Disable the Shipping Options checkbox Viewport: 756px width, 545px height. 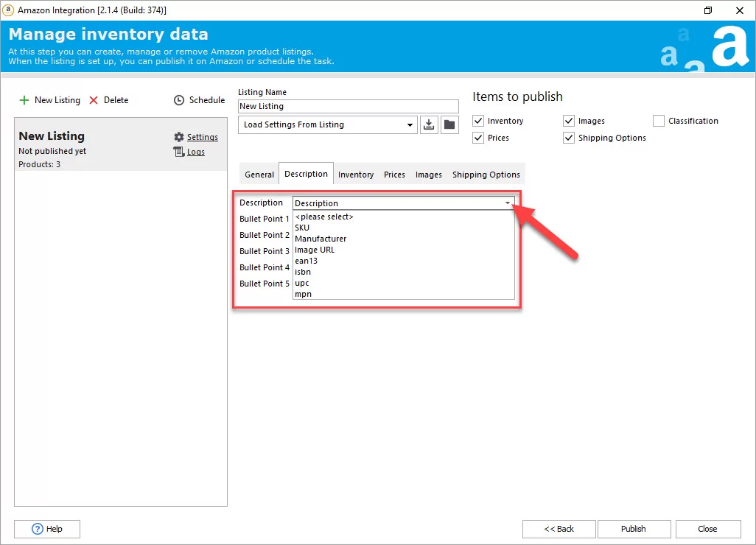569,138
